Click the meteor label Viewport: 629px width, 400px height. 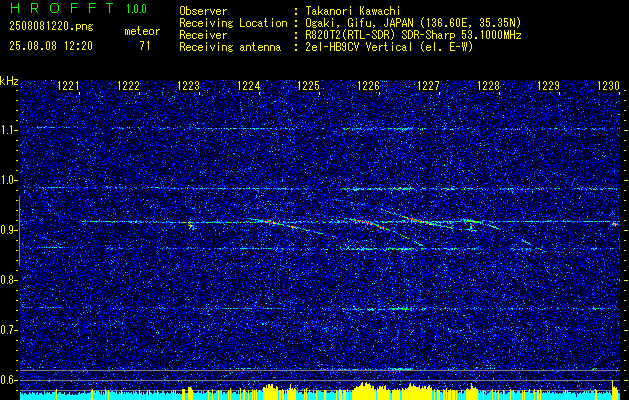[142, 31]
